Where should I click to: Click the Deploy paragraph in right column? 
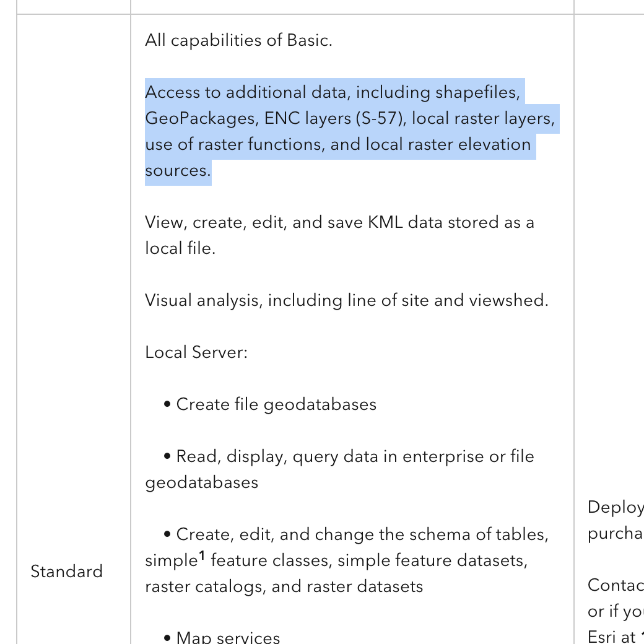(x=616, y=520)
